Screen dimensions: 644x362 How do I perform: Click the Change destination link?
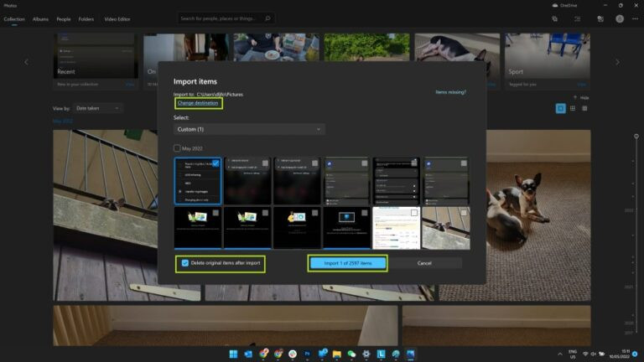(x=198, y=103)
